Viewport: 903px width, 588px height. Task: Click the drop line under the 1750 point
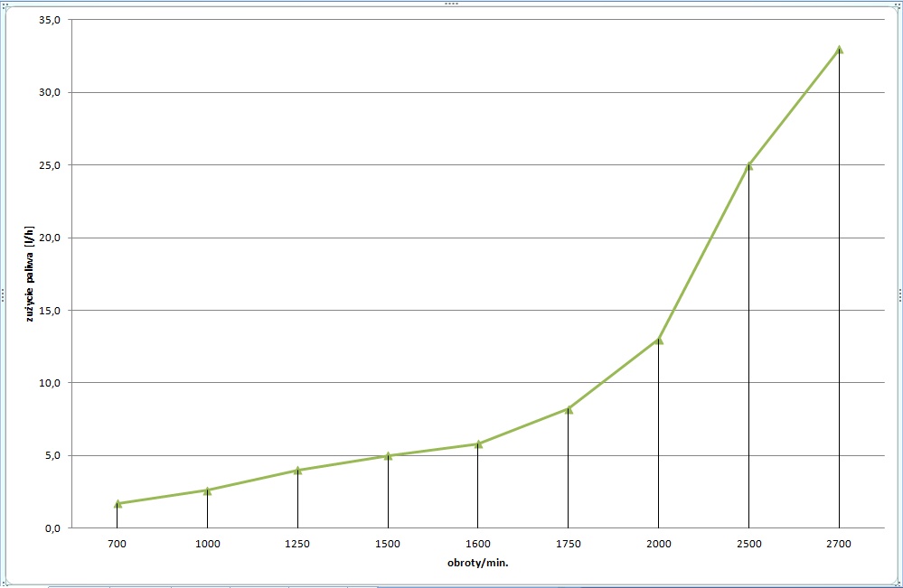568,470
